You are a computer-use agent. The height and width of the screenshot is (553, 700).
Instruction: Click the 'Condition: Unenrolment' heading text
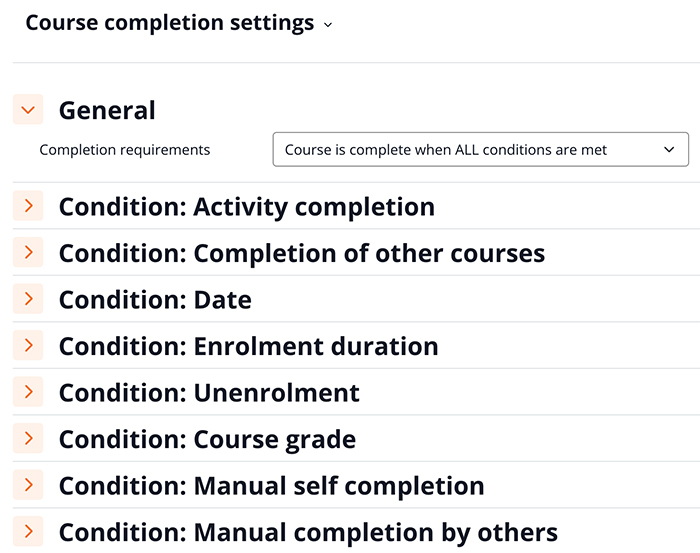tap(209, 393)
